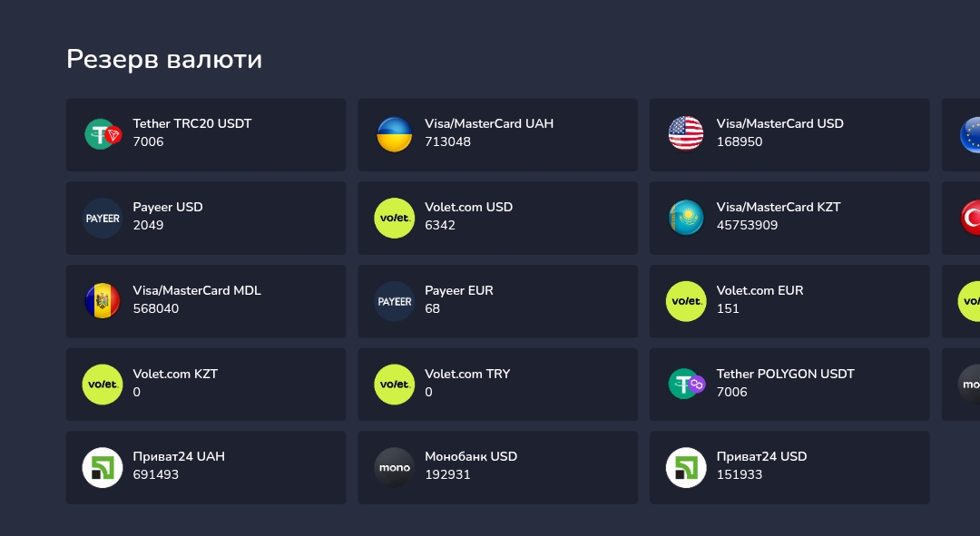This screenshot has height=536, width=980.
Task: Select the Volet.com TRY label
Action: point(467,374)
